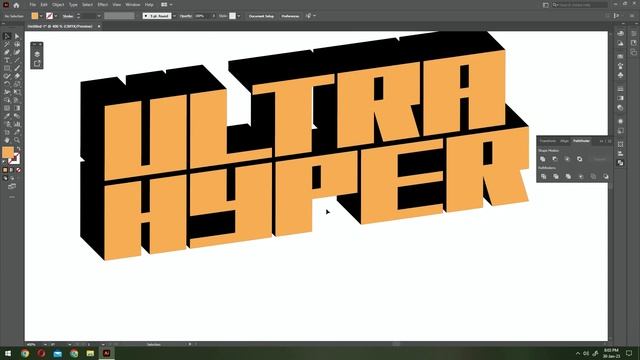This screenshot has width=640, height=360.
Task: Switch to the Align panel tab
Action: (x=564, y=141)
